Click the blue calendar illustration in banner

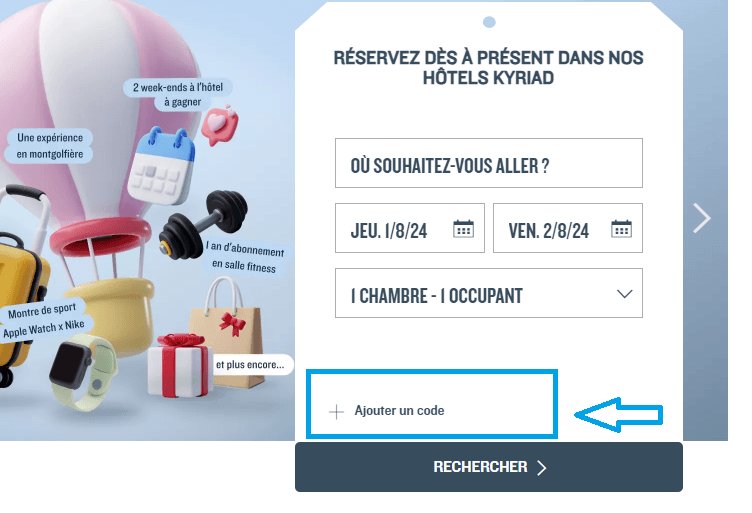click(x=162, y=165)
